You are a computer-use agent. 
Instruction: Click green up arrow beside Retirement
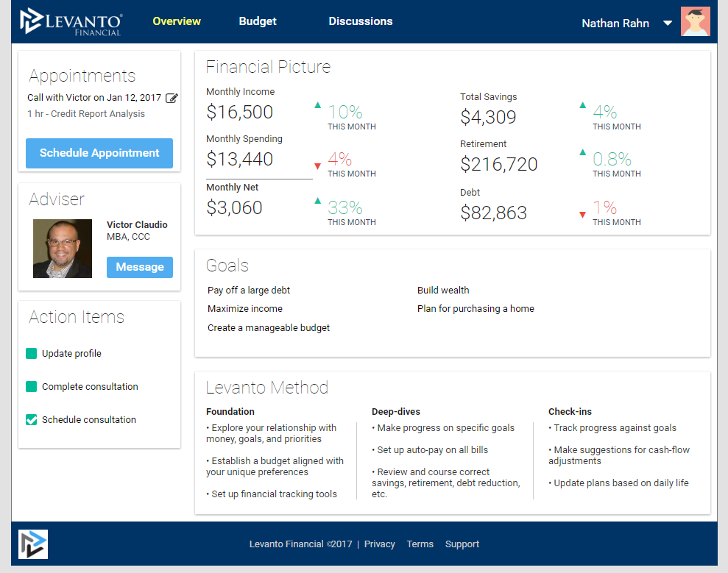(x=583, y=152)
